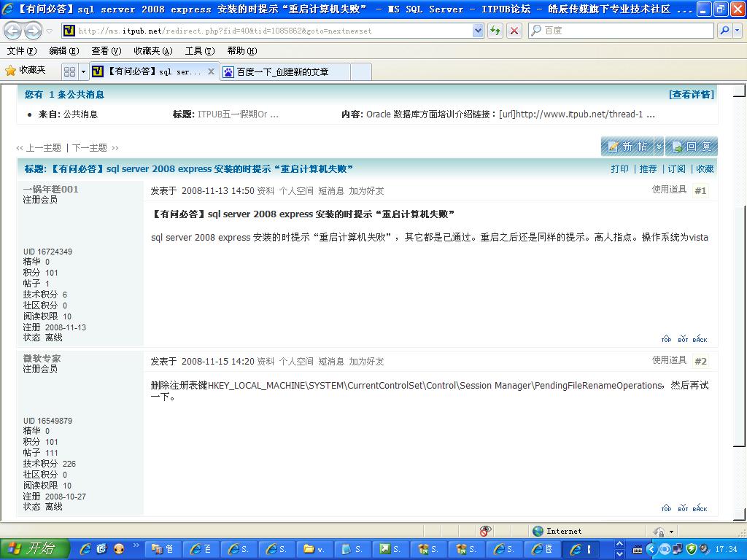Click the 回复 reply button

point(692,147)
